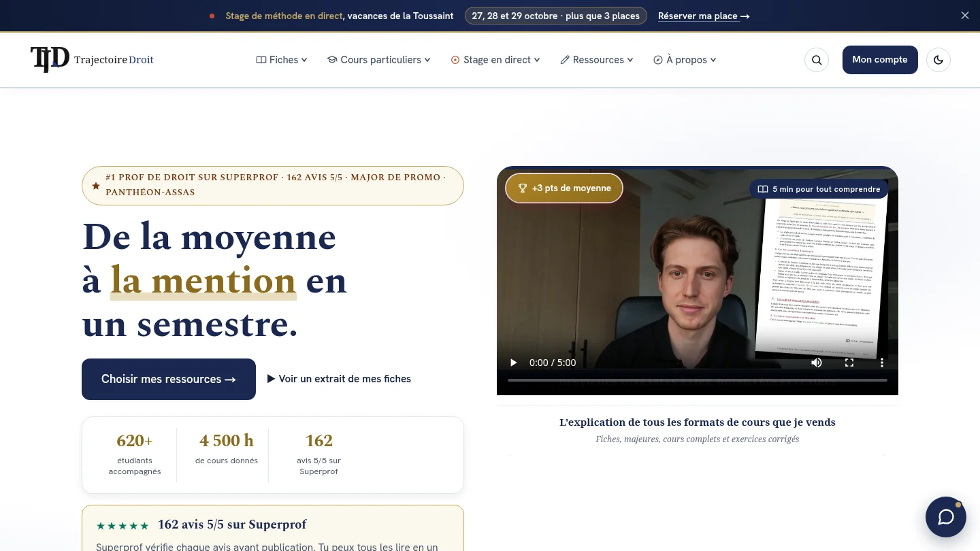Expand the Fiches menu
Screen dimensions: 980x551
(282, 60)
